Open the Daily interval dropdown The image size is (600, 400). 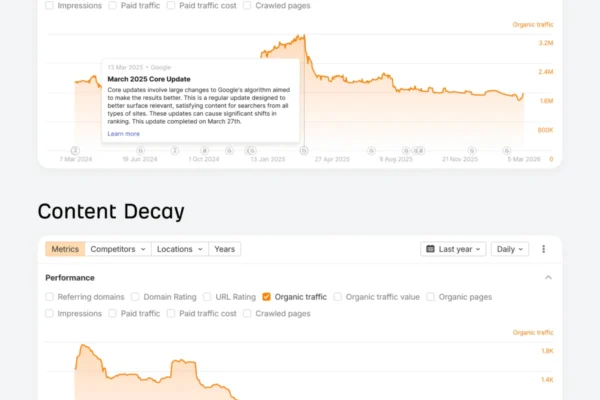coord(509,249)
